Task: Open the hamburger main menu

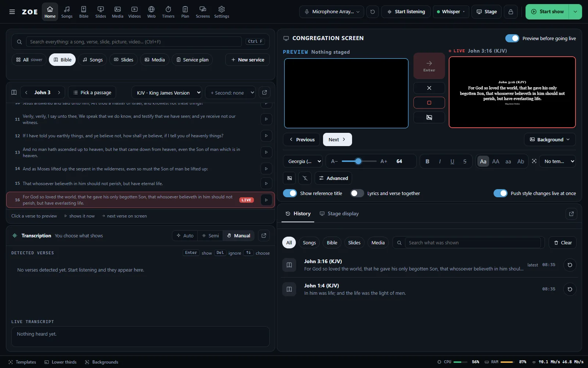Action: click(x=12, y=12)
